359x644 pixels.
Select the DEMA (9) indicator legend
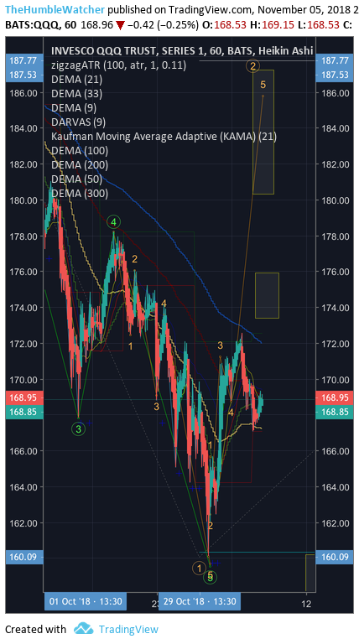[x=74, y=107]
